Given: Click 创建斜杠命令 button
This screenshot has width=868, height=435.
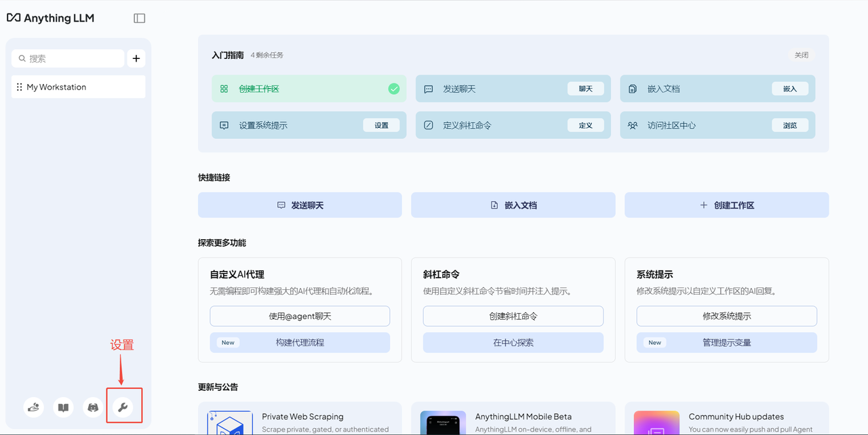Looking at the screenshot, I should coord(513,316).
